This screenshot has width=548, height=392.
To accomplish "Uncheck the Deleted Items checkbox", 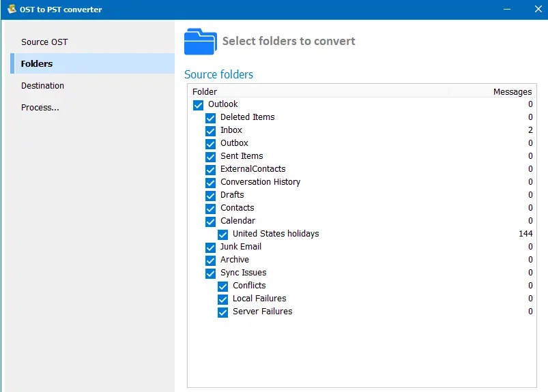I will point(210,118).
